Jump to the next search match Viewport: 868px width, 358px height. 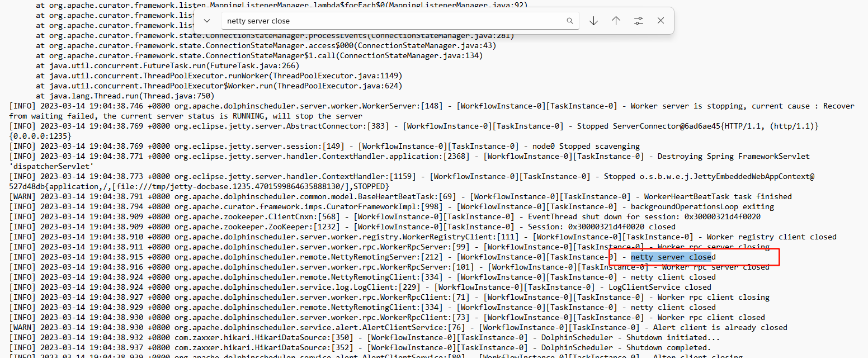point(593,20)
